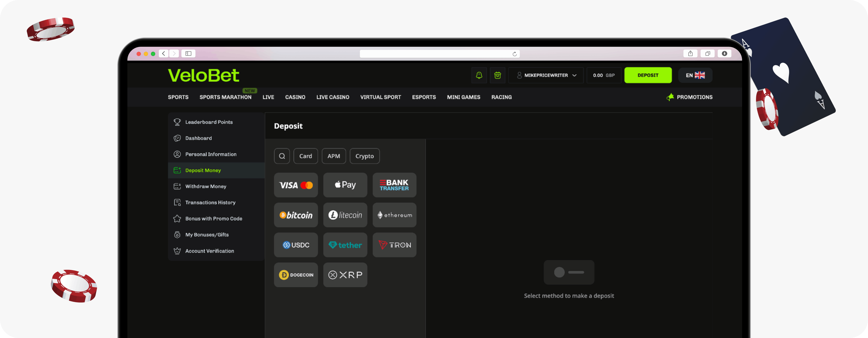Select Bank Transfer deposit method
Viewport: 868px width, 338px height.
(394, 185)
